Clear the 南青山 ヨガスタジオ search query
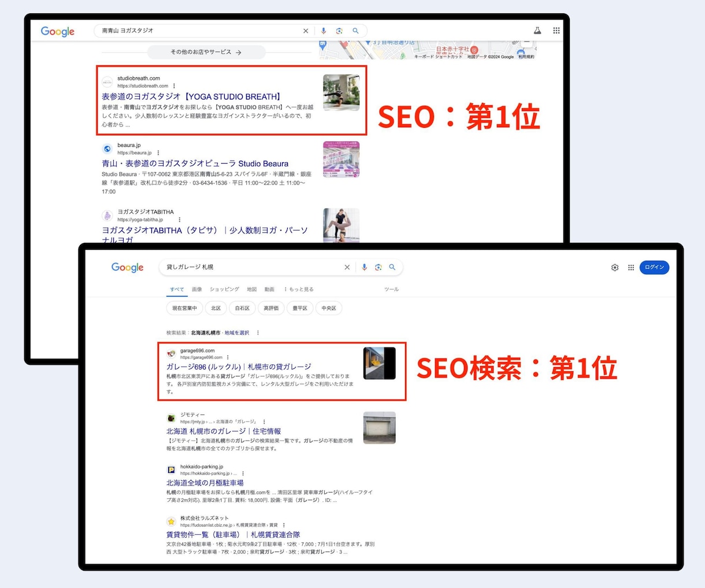705x588 pixels. pos(306,31)
